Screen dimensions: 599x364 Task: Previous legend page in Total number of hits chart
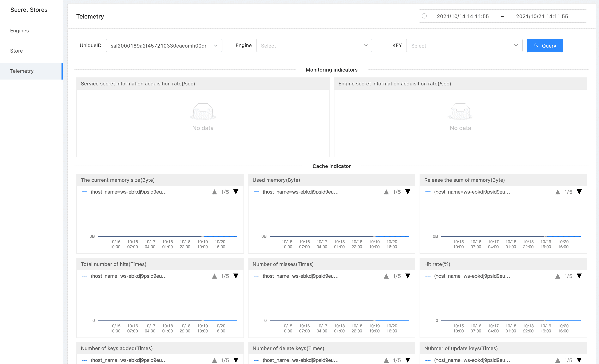click(214, 276)
